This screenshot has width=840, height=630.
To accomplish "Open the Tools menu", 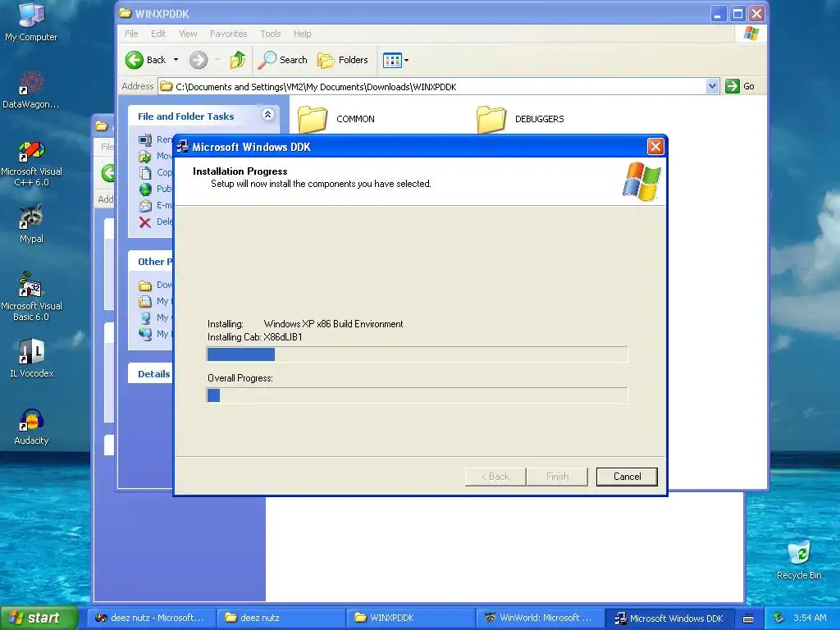I will 271,34.
